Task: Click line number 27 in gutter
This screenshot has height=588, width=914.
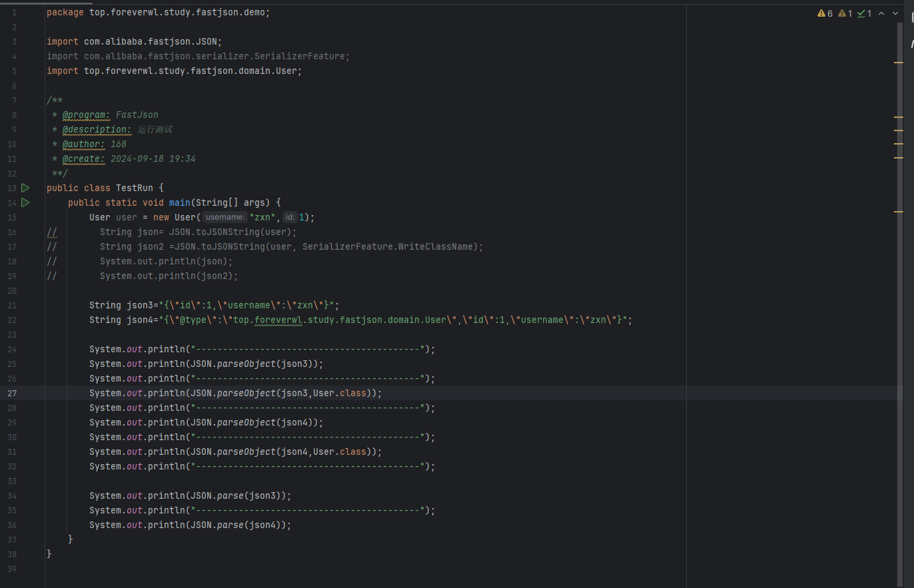Action: 13,393
